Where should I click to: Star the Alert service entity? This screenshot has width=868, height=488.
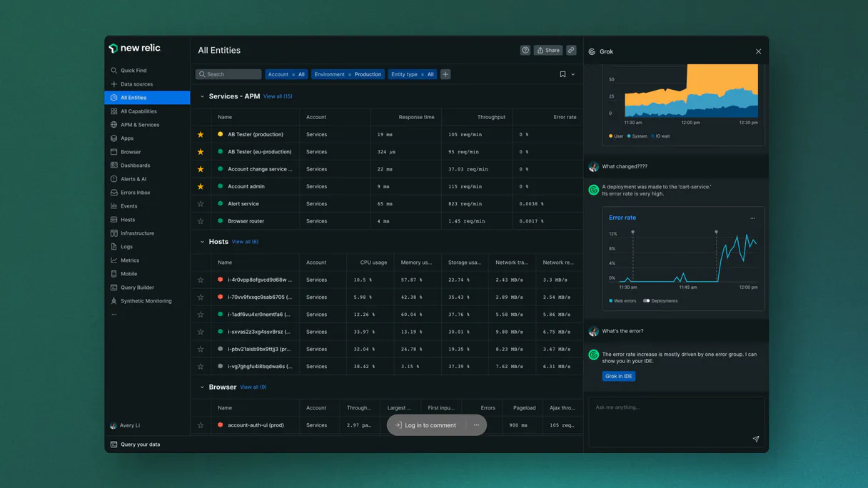[200, 203]
